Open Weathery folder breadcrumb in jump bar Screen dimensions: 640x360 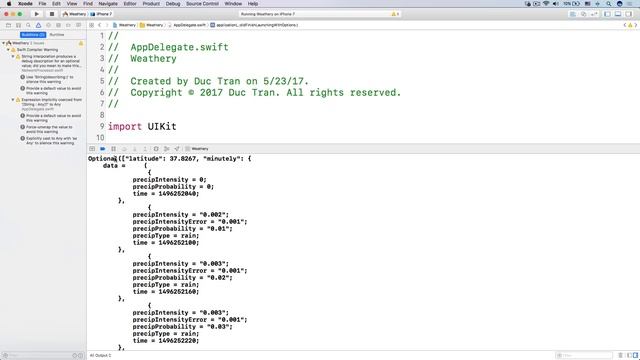click(x=151, y=25)
